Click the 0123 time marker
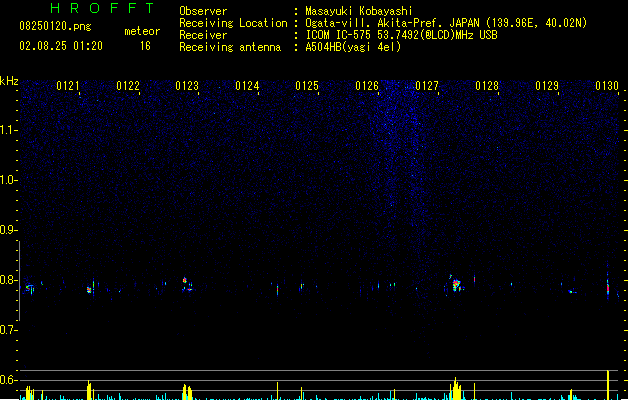 click(187, 86)
